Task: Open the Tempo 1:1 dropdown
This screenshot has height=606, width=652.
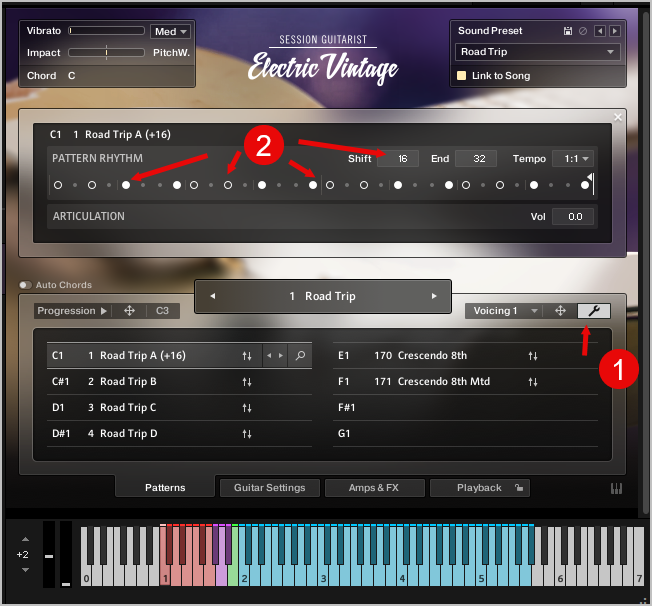Action: [573, 158]
